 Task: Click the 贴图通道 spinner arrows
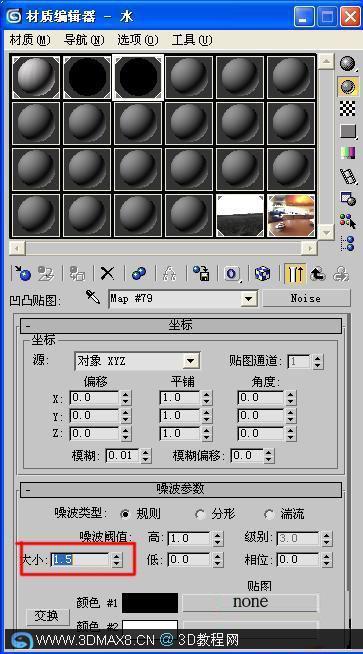click(318, 362)
